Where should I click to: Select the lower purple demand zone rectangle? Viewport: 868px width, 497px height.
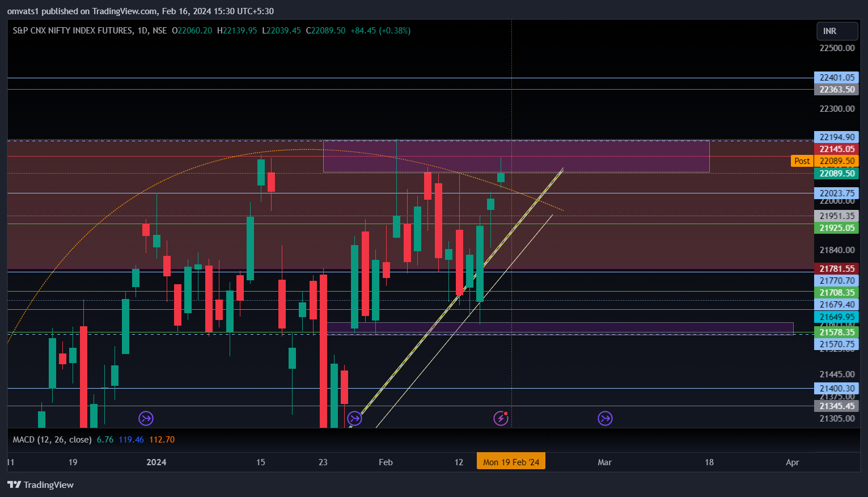pyautogui.click(x=560, y=328)
